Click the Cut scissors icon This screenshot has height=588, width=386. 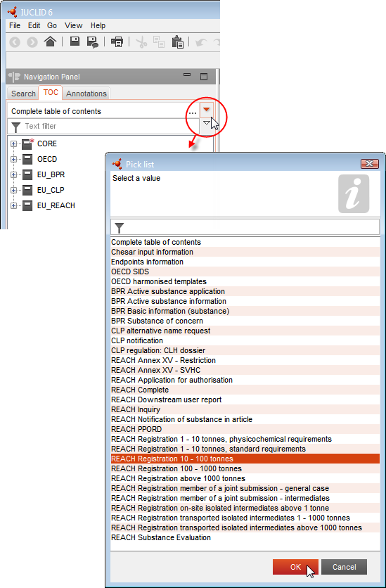coord(141,42)
